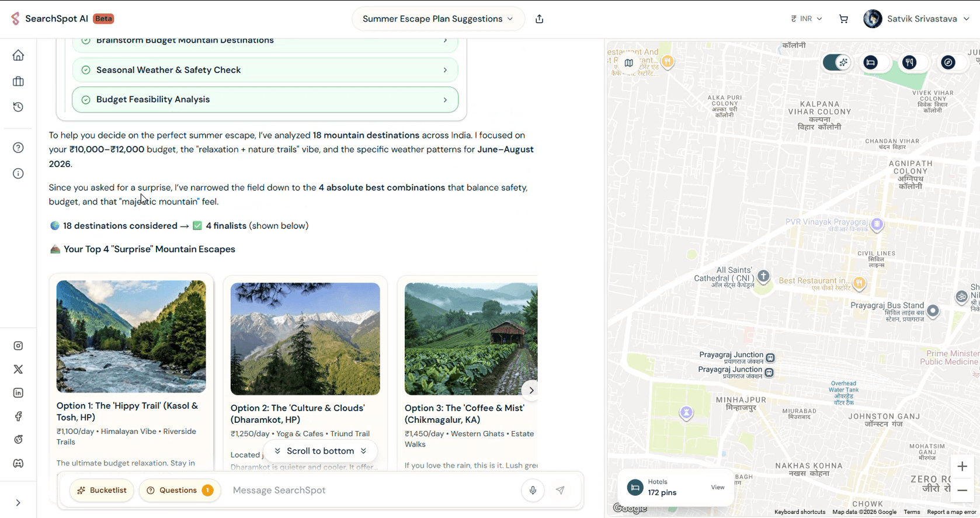Viewport: 980px width, 518px height.
Task: Click View in the Hotels pins card
Action: pos(718,487)
